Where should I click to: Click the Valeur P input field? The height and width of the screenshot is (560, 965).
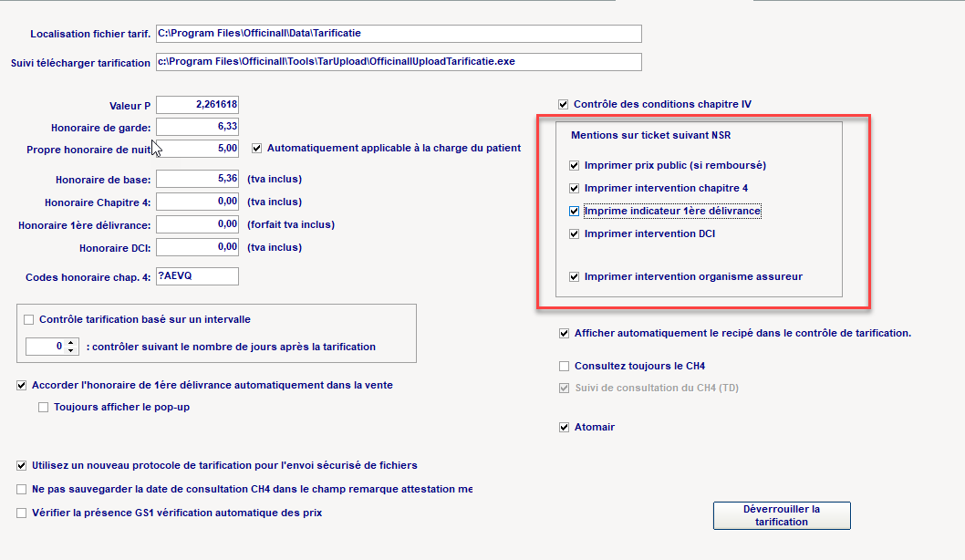197,105
